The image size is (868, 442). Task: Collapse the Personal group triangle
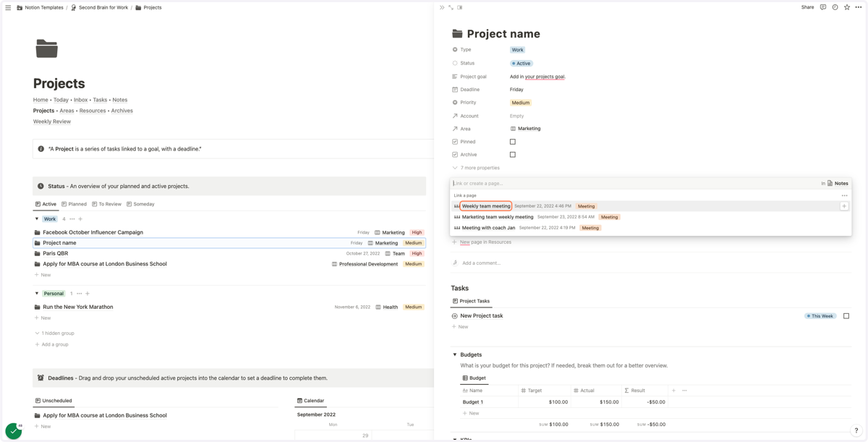[37, 294]
